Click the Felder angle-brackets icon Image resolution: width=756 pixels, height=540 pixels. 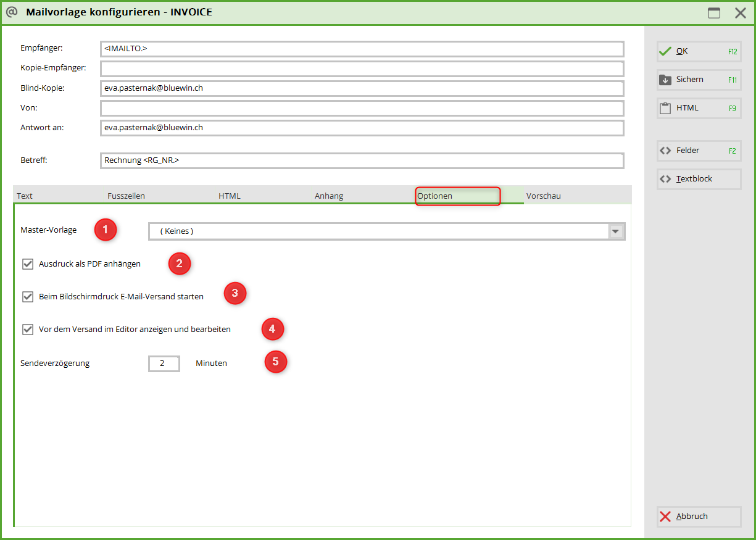tap(665, 151)
